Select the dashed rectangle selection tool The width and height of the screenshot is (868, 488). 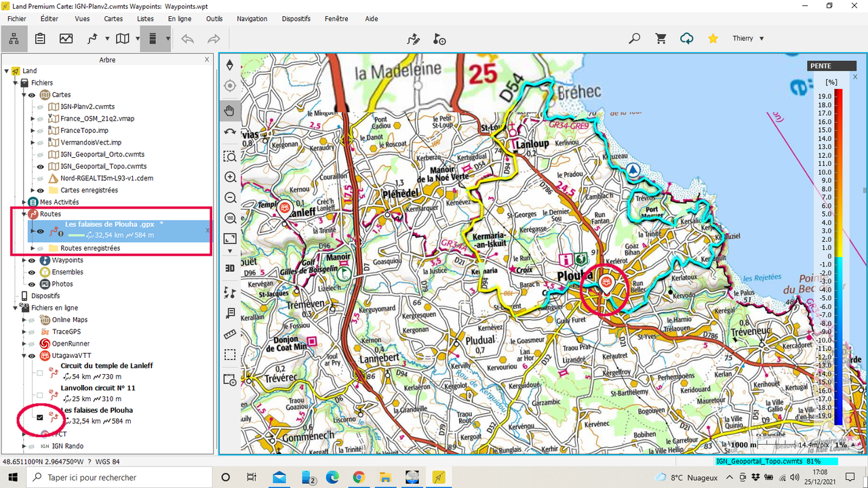[x=230, y=354]
